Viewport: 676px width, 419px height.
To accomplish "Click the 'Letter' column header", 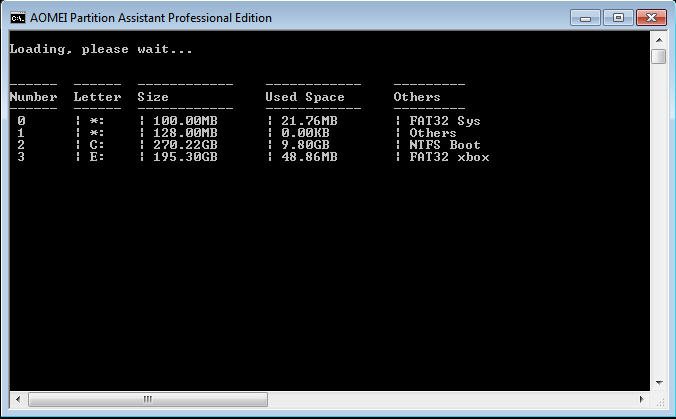I will click(97, 97).
